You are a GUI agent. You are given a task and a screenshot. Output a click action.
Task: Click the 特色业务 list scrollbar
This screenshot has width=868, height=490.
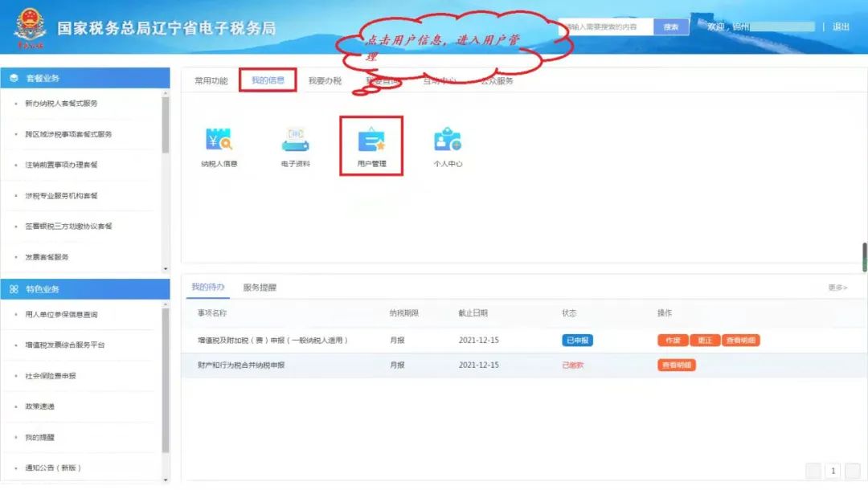click(x=166, y=381)
